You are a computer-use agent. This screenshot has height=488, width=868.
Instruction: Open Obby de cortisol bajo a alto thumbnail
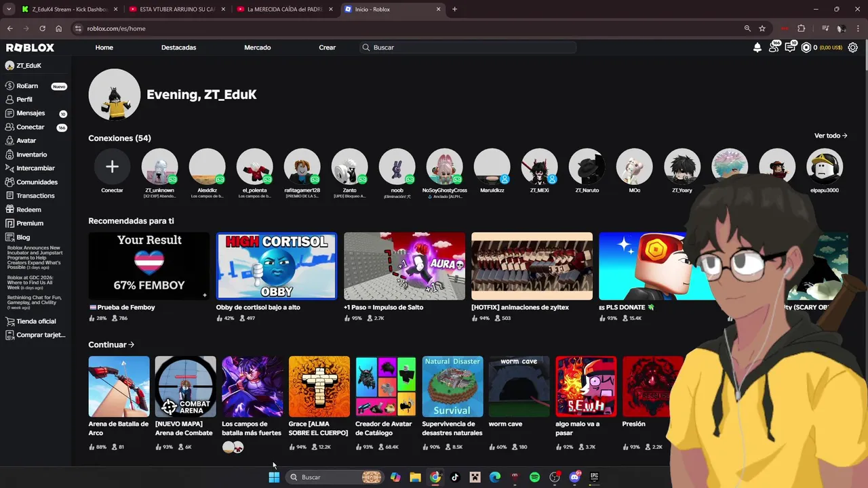coord(276,266)
